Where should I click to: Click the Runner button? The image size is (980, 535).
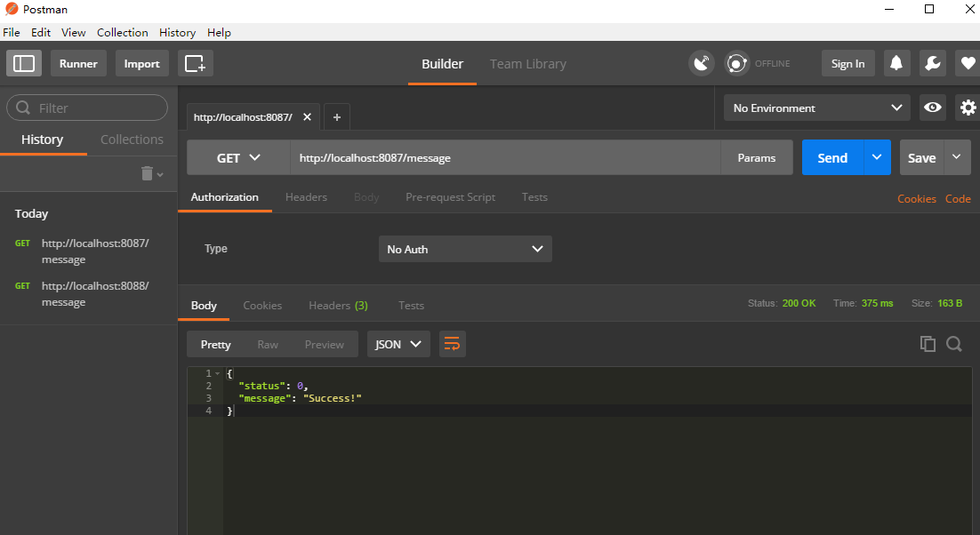point(78,63)
